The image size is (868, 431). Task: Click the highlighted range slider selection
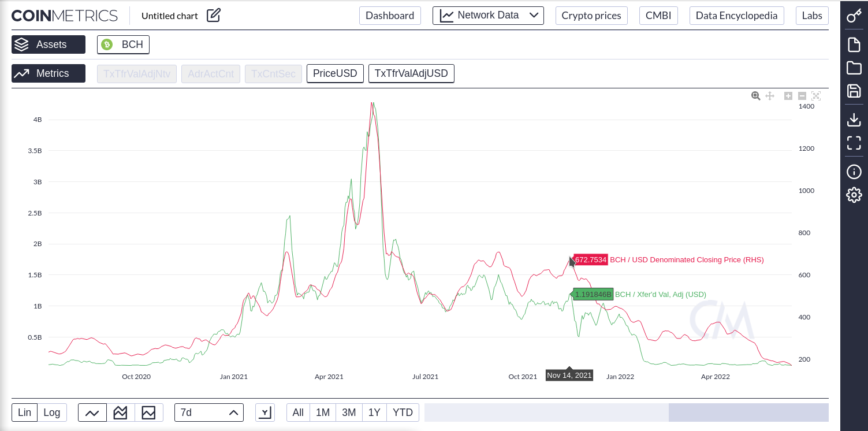pyautogui.click(x=748, y=413)
